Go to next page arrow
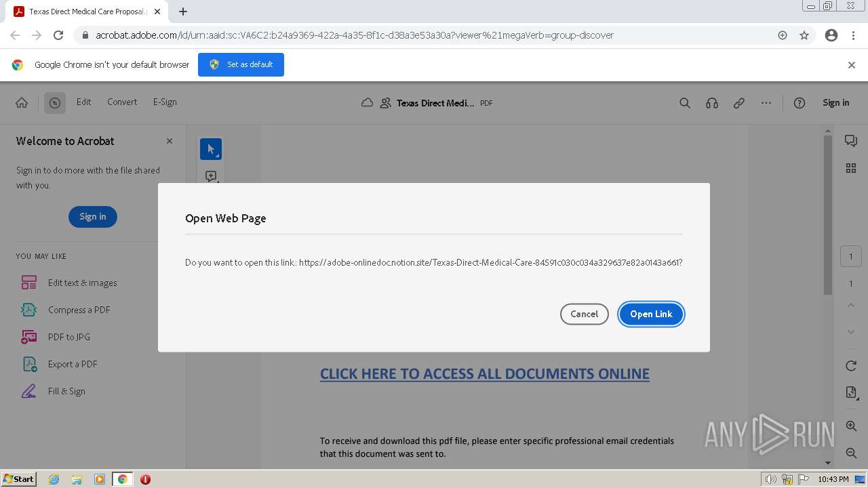Screen dimensions: 868x488 tap(851, 331)
